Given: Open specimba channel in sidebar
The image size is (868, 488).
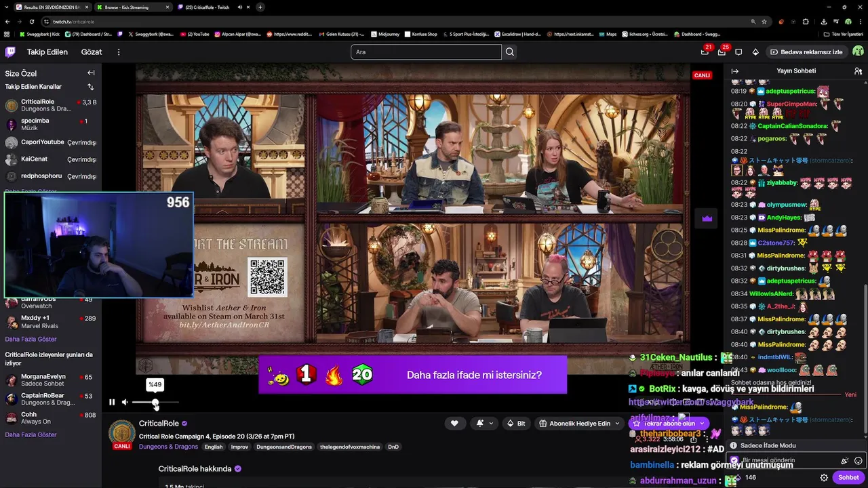Looking at the screenshot, I should pos(51,124).
